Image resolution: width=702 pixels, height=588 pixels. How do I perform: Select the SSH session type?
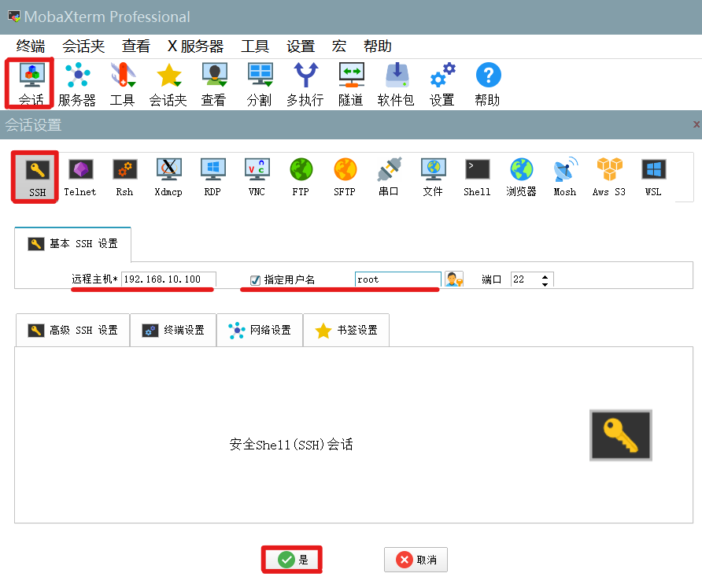[37, 177]
